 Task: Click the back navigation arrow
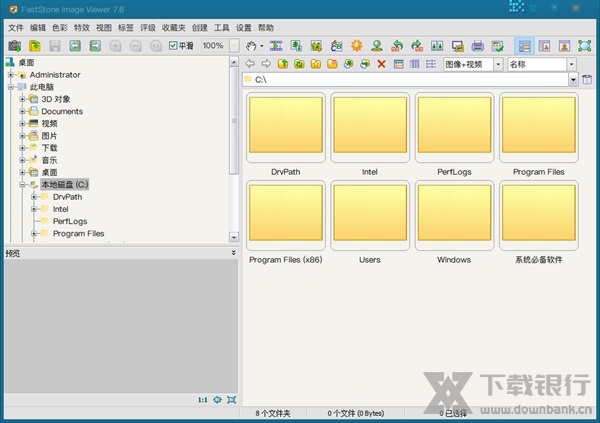click(250, 64)
